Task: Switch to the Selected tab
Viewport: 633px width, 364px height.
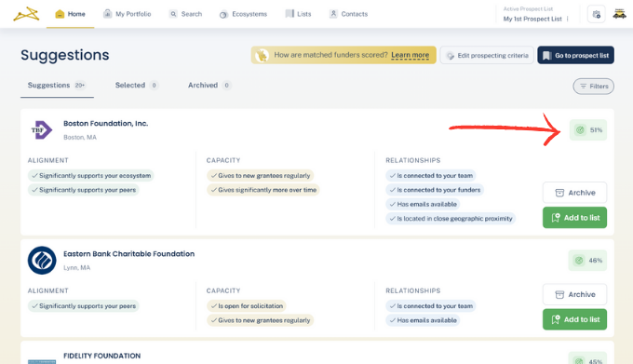Action: point(137,85)
